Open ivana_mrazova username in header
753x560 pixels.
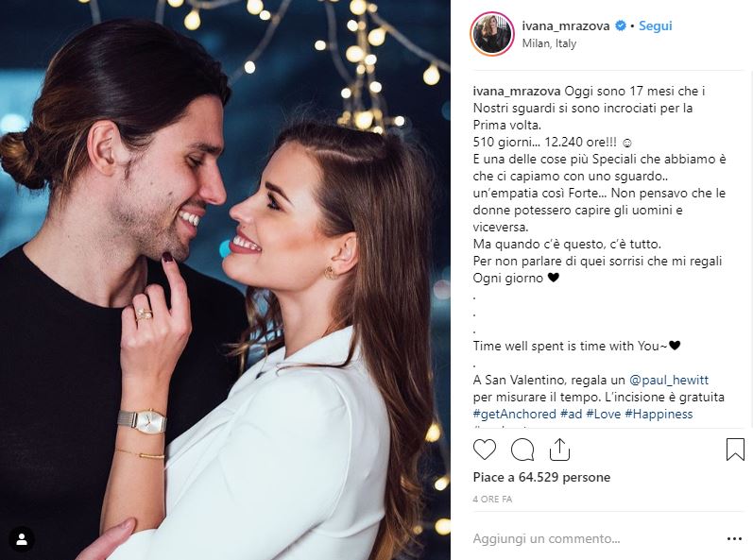pos(566,25)
